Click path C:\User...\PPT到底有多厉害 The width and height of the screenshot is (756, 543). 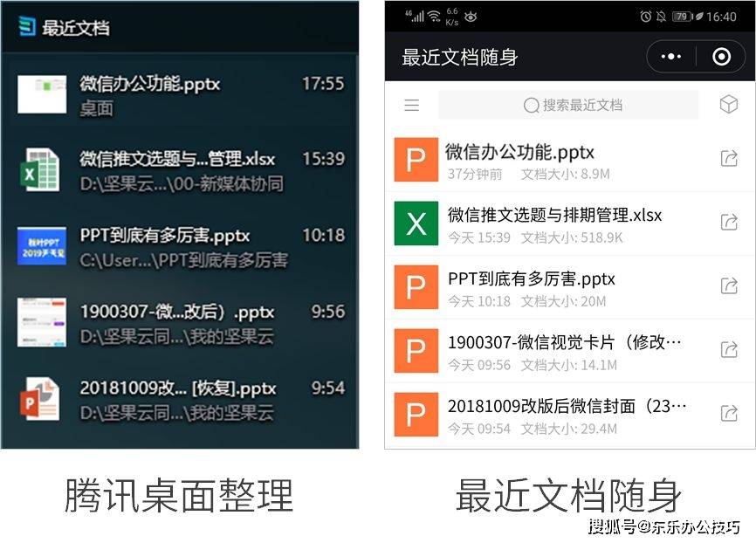[x=183, y=260]
